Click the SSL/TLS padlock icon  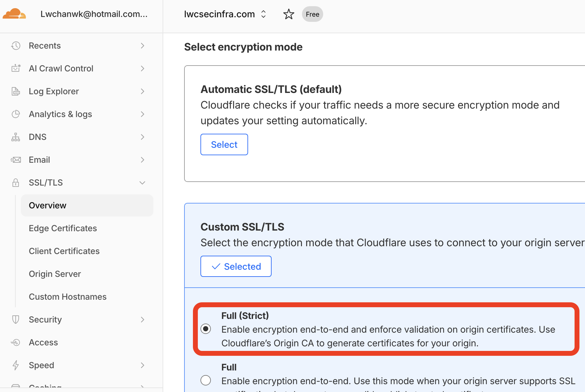coord(16,183)
